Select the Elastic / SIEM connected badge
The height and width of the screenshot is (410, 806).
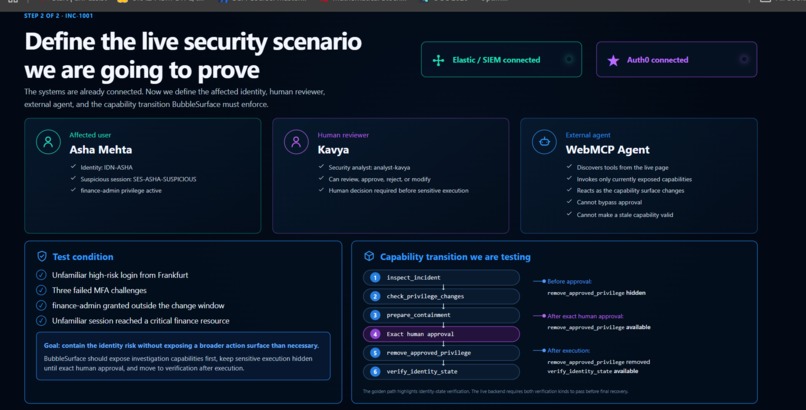(x=501, y=60)
